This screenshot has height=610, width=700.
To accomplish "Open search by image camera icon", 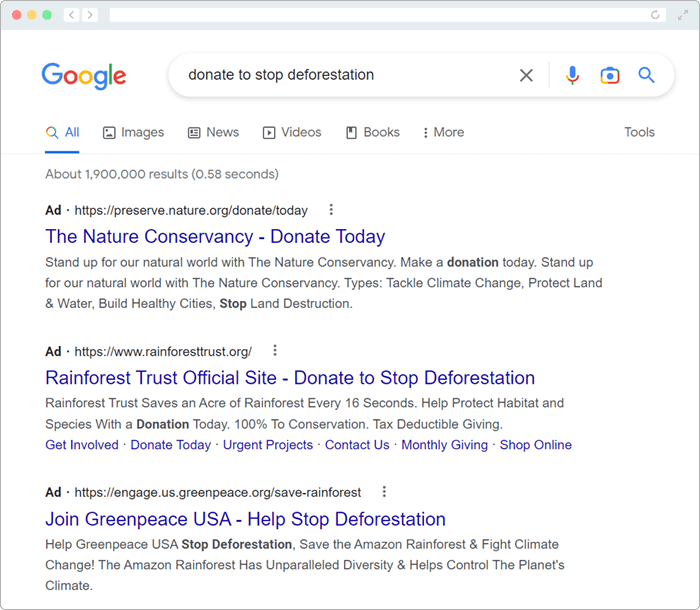I will pos(610,75).
